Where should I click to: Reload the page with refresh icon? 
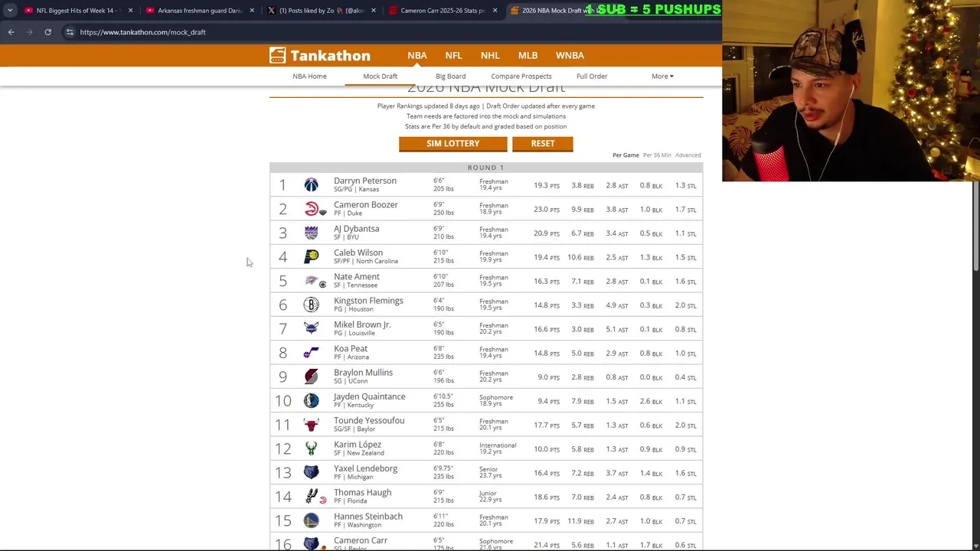coord(47,32)
